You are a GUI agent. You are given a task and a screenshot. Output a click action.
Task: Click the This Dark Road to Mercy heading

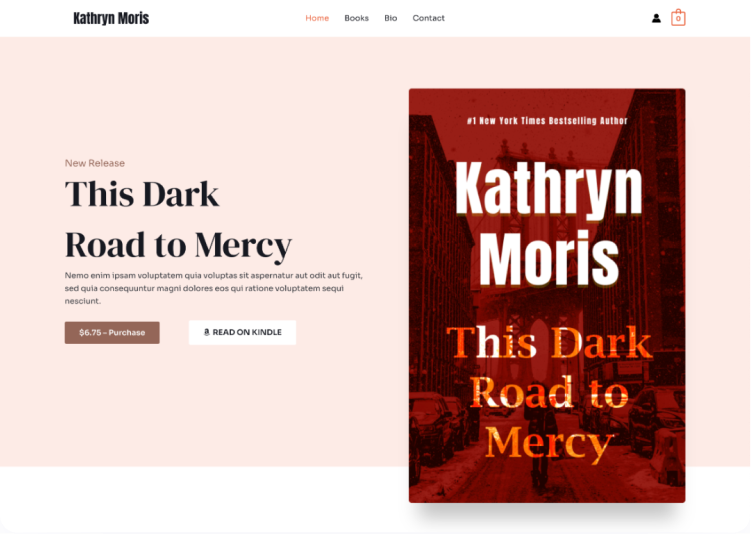(178, 220)
